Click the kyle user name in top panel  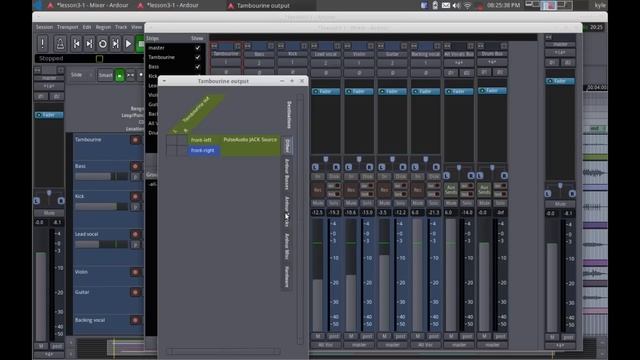(x=600, y=5)
